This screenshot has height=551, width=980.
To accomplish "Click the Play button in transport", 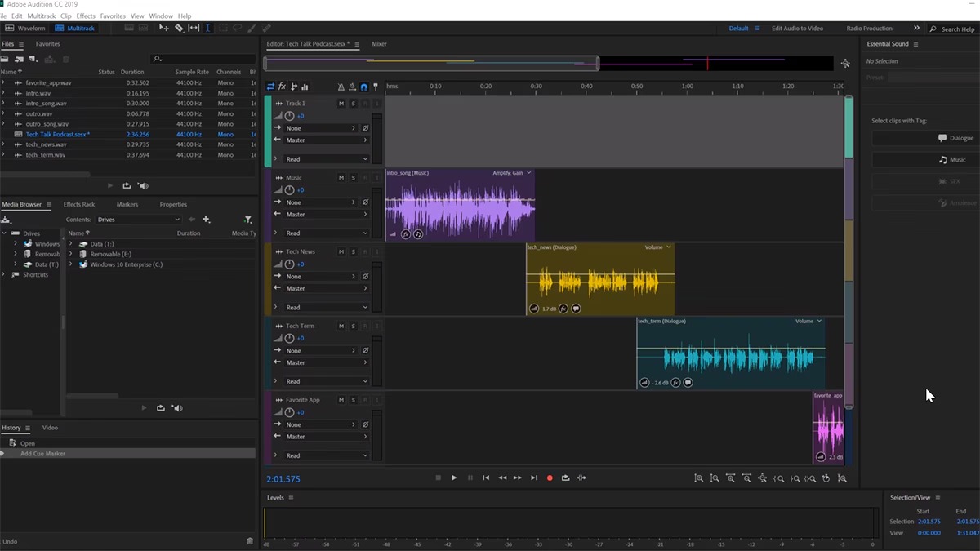I will pyautogui.click(x=454, y=478).
